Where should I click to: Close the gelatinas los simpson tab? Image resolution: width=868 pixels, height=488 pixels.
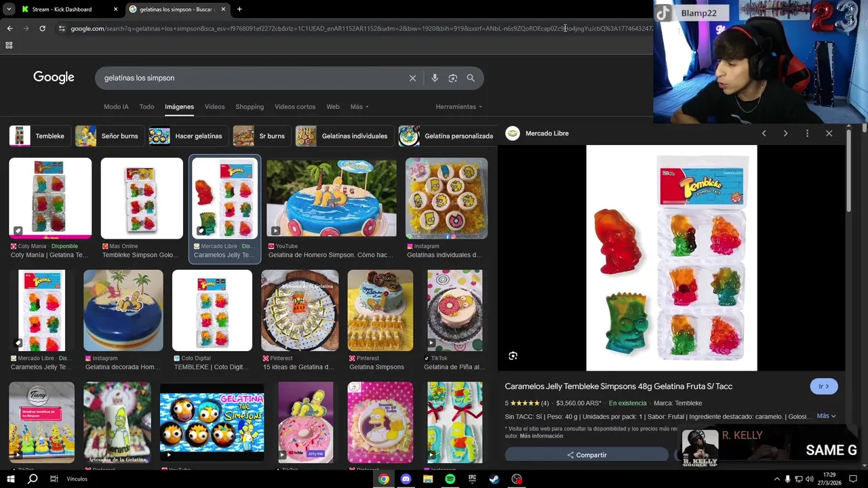coord(223,9)
